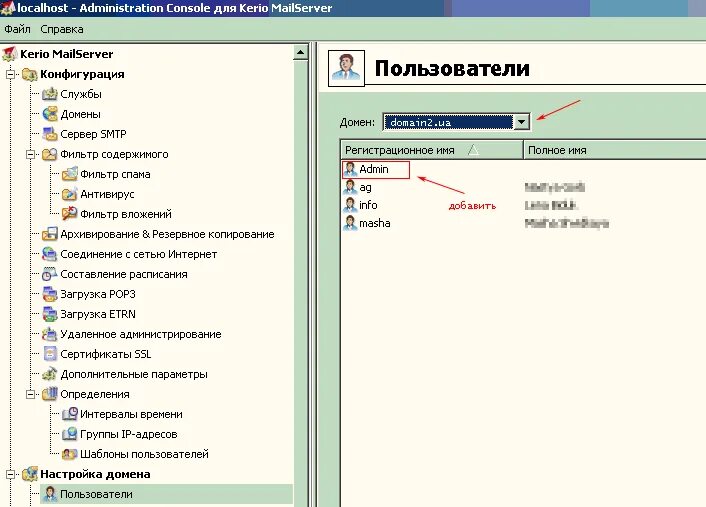Select Фильтр спама tree item

[x=115, y=174]
